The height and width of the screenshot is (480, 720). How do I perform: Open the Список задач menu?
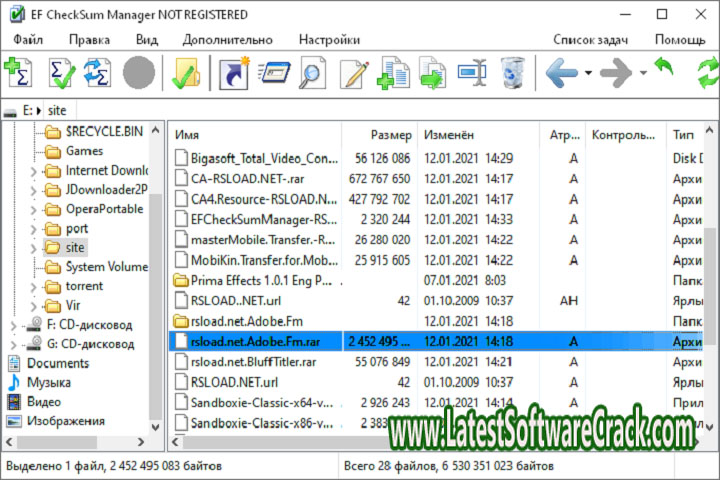click(591, 40)
